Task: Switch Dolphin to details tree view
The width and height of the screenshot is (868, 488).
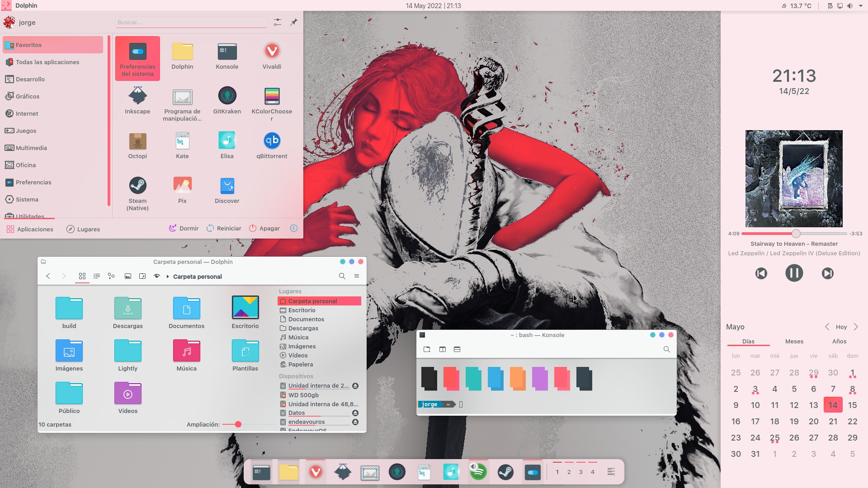Action: (111, 276)
